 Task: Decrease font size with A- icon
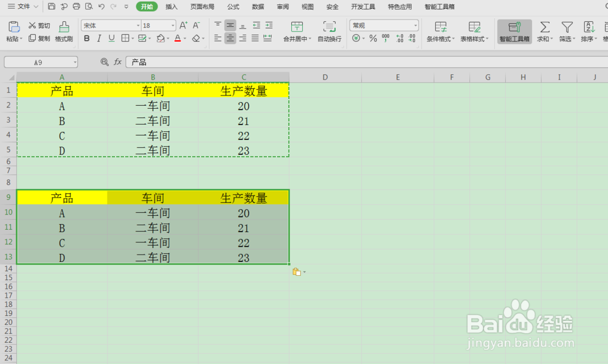coord(196,26)
